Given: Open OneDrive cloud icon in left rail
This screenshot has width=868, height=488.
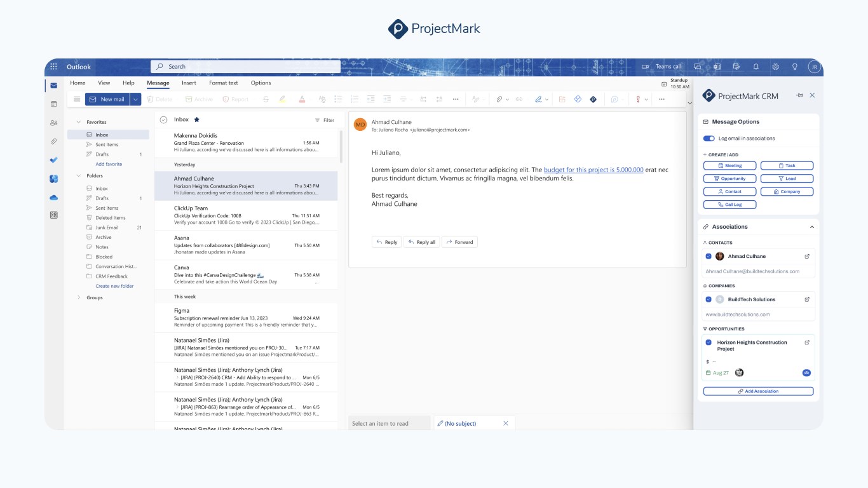Looking at the screenshot, I should pos(53,198).
